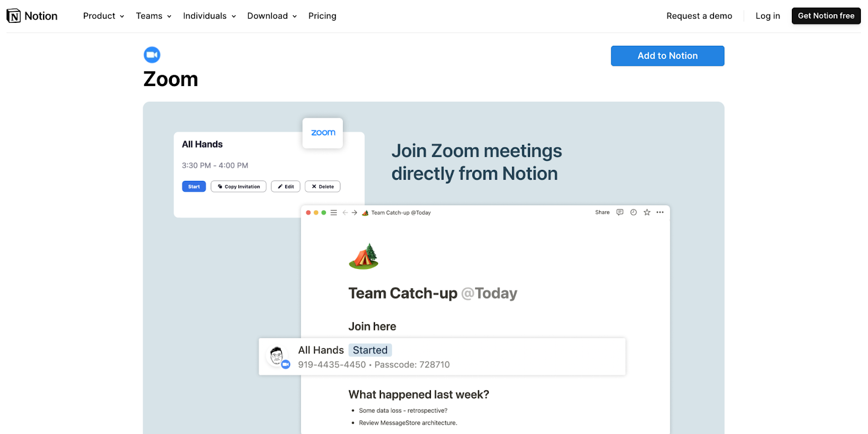This screenshot has height=434, width=868.
Task: Go to the Pricing page
Action: click(322, 16)
